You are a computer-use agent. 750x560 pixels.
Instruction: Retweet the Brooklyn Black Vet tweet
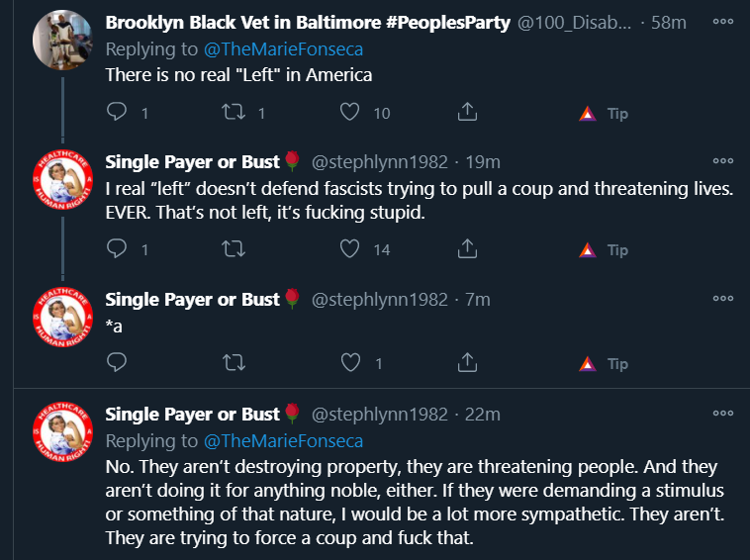(x=234, y=112)
